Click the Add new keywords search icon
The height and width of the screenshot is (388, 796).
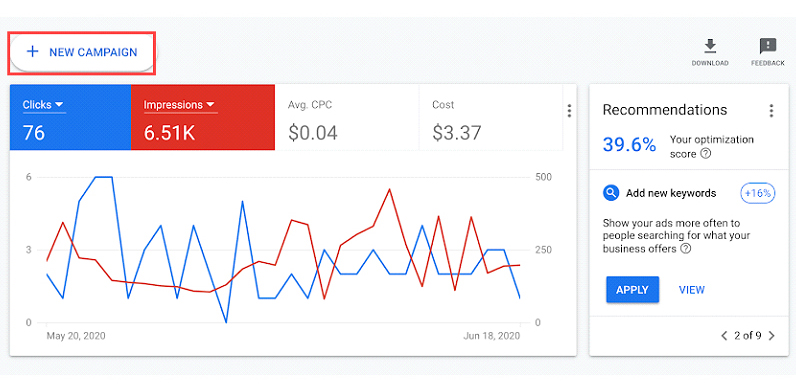coord(611,193)
